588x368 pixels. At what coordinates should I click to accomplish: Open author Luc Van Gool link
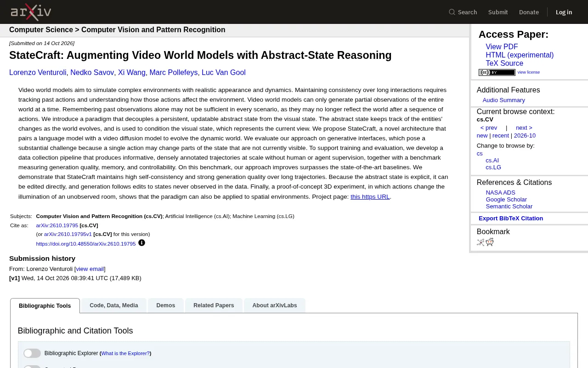[224, 73]
